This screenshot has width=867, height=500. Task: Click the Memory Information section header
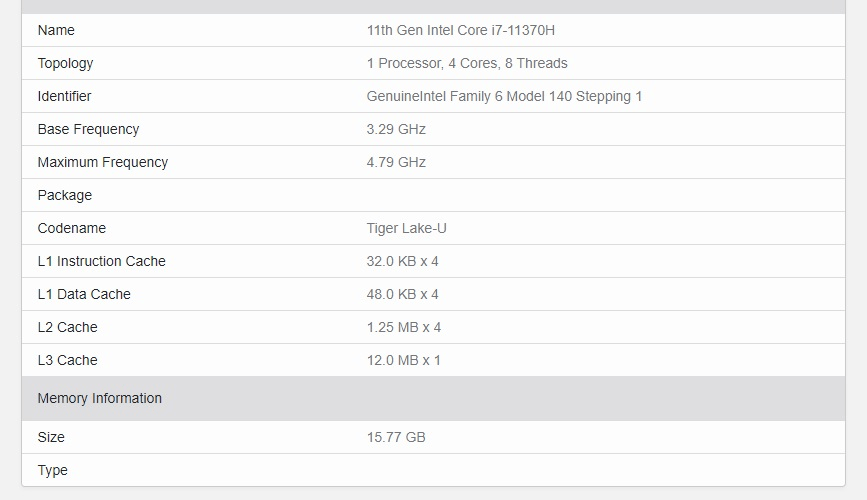click(99, 398)
